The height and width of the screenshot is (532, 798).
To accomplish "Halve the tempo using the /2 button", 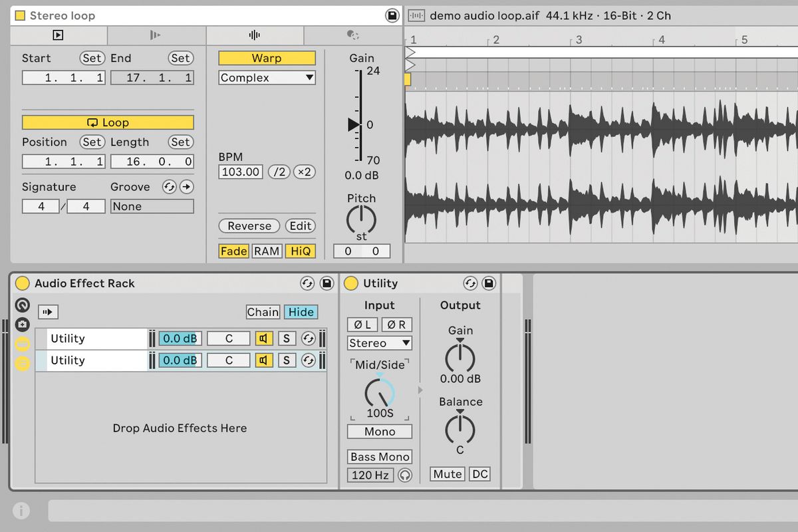I will [x=279, y=172].
